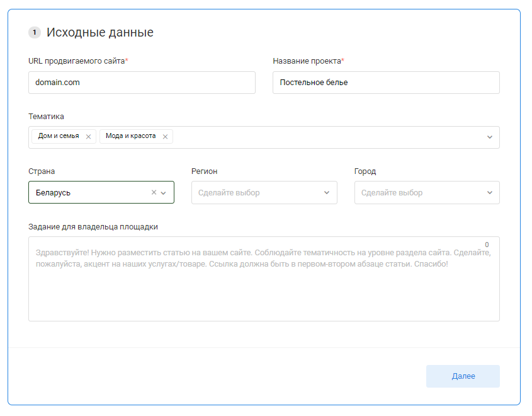The width and height of the screenshot is (532, 416).
Task: Clear the selected country Беларусь
Action: (x=154, y=193)
